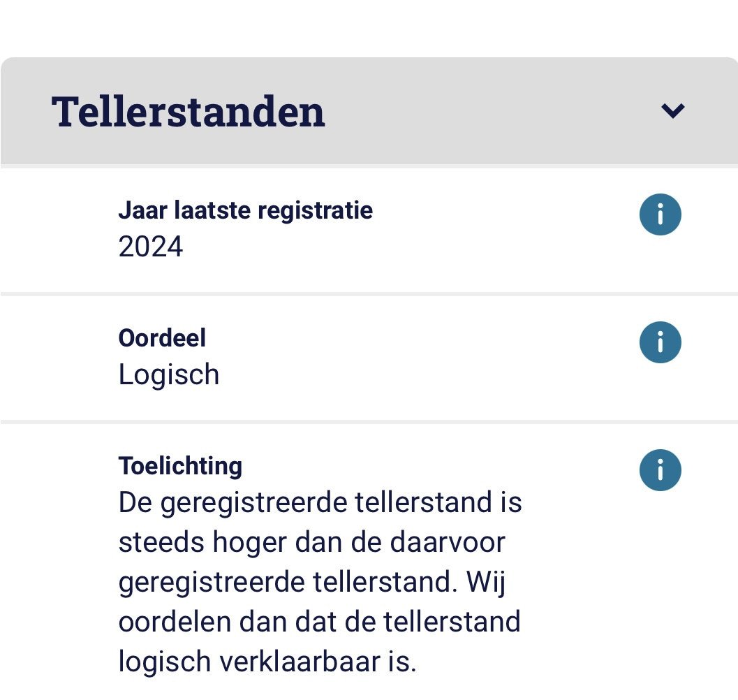This screenshot has width=738, height=700.
Task: Click the Logisch verdict value
Action: (169, 375)
